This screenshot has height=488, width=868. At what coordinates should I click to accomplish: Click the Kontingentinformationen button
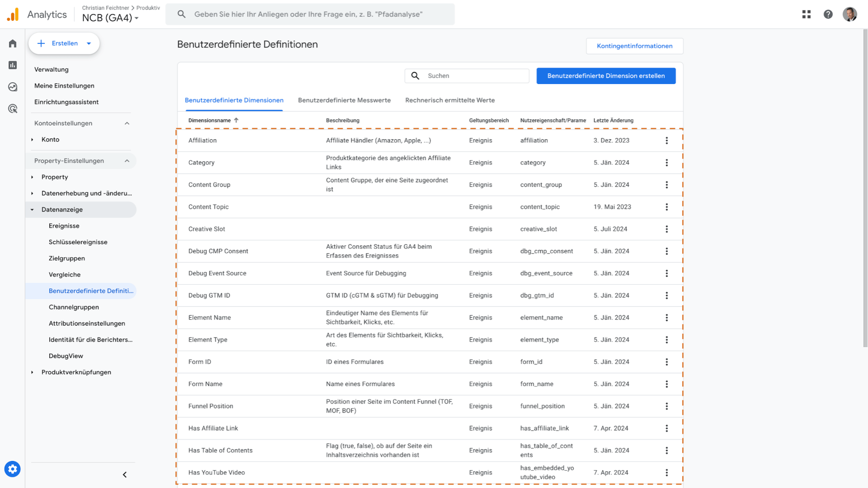634,46
